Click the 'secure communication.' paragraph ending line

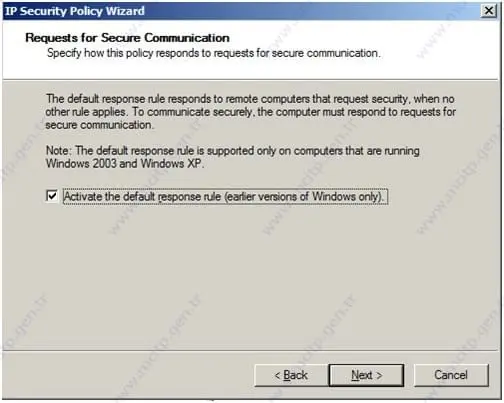(x=100, y=125)
